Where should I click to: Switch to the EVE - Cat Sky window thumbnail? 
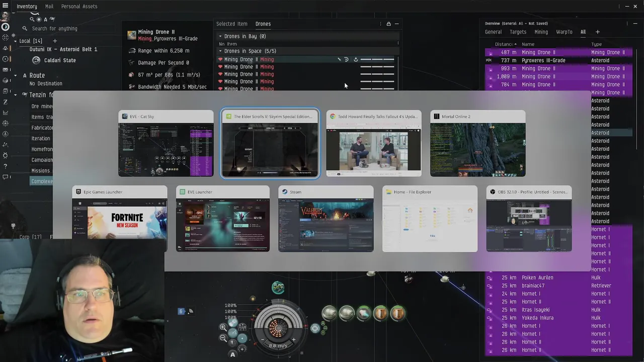tap(166, 143)
